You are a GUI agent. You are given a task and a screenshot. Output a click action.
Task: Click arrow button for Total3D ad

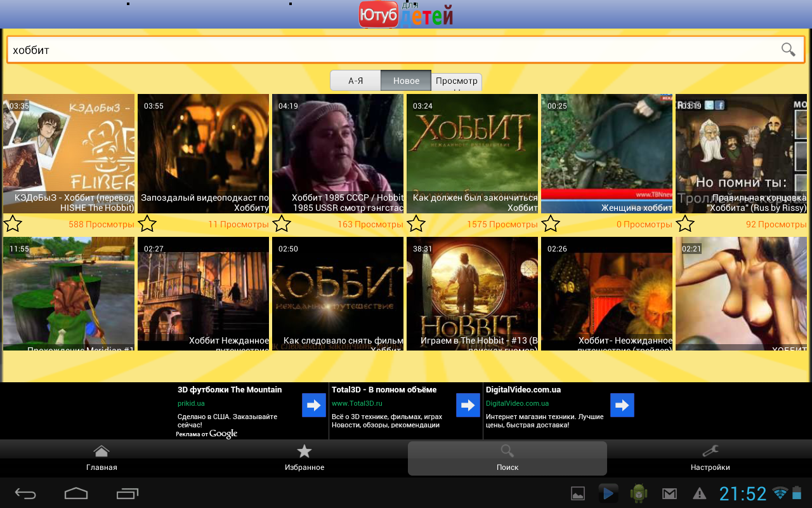468,405
